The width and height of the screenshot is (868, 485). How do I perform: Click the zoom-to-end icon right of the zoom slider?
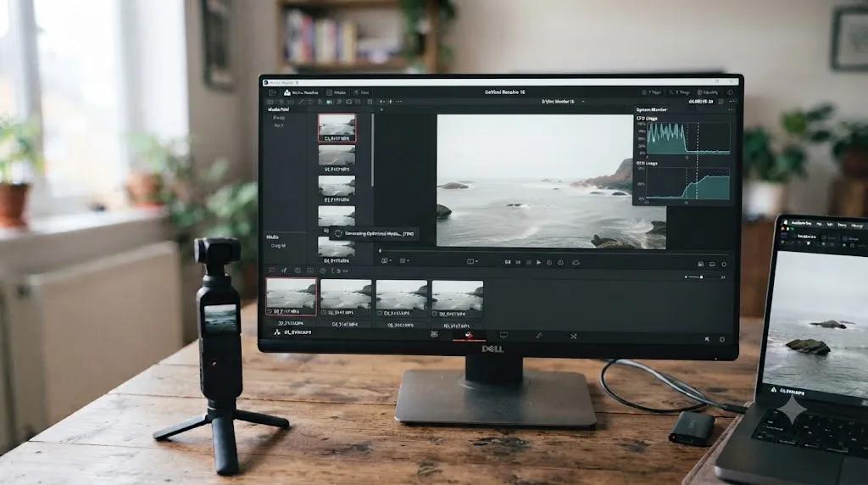coord(722,276)
